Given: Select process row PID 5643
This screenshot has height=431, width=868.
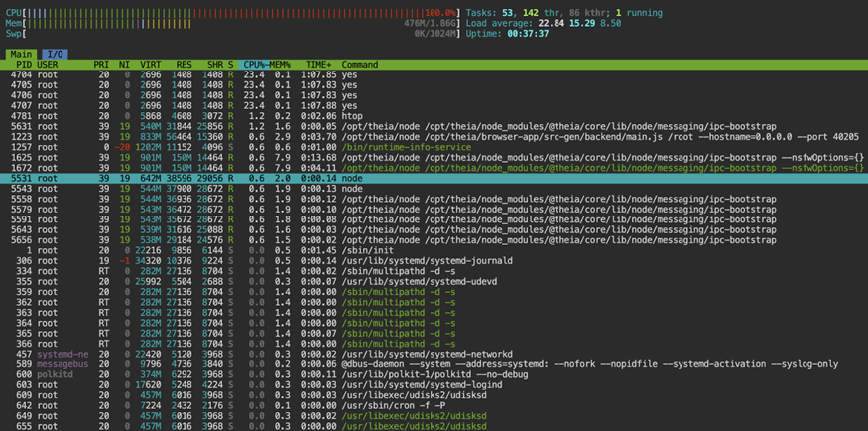Looking at the screenshot, I should coord(434,230).
